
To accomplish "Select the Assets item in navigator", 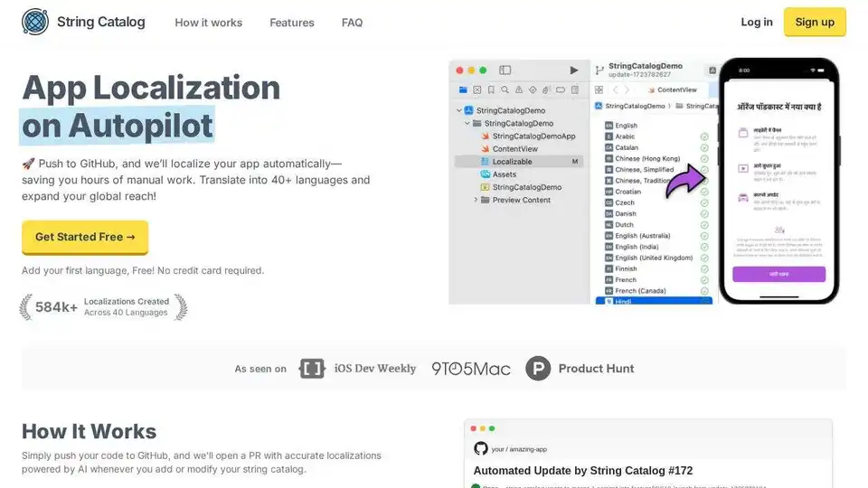I will (498, 174).
